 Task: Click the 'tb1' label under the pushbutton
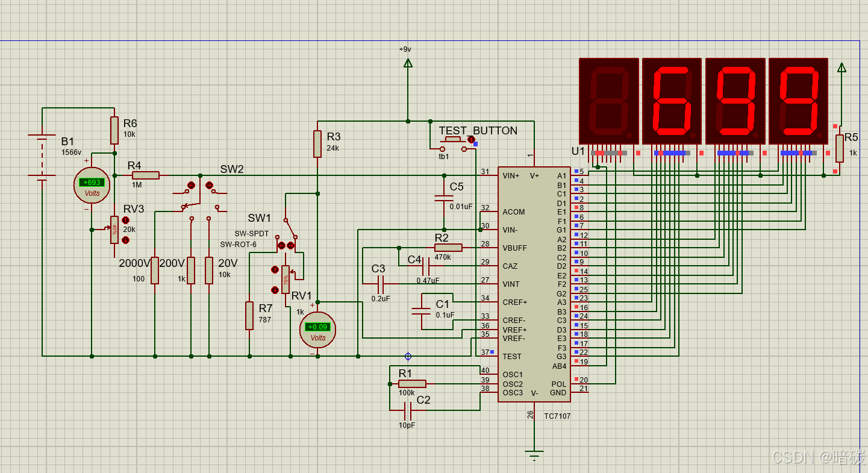point(444,156)
